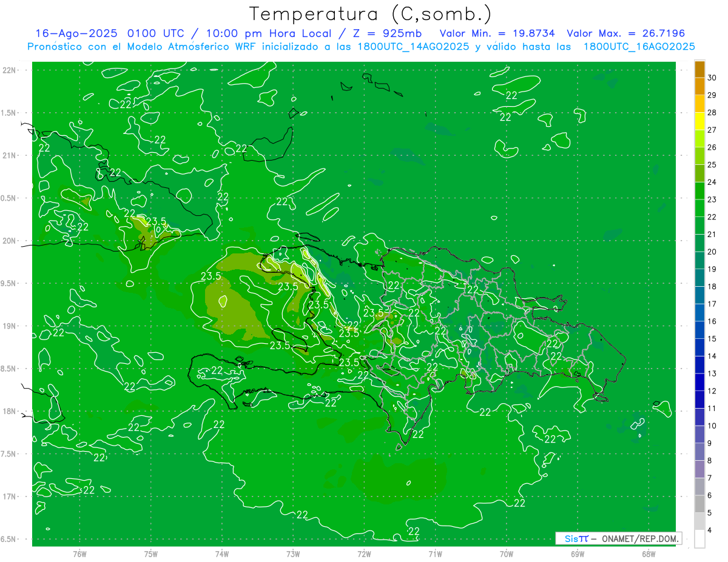This screenshot has width=728, height=562.
Task: Click the '5' color scale label
Action: 710,513
